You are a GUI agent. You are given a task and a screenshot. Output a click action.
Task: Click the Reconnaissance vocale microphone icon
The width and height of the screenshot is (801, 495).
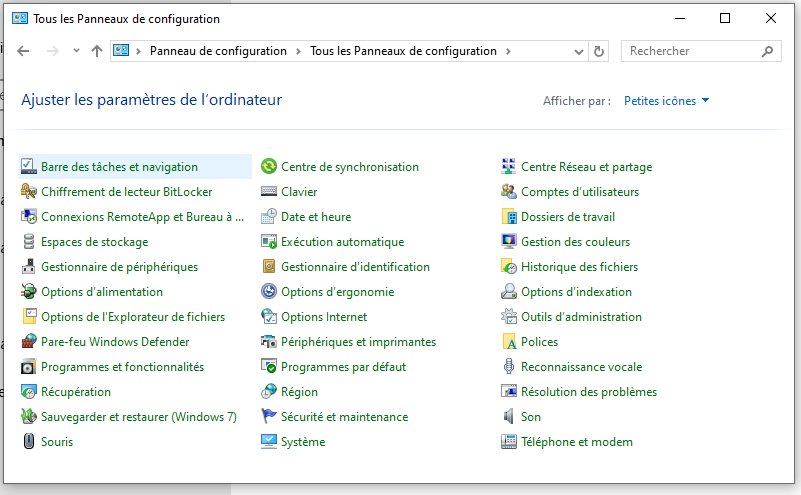point(509,367)
